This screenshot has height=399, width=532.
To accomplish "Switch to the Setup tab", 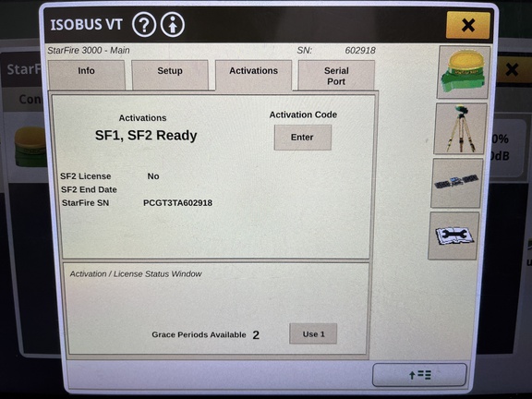I will (x=170, y=75).
